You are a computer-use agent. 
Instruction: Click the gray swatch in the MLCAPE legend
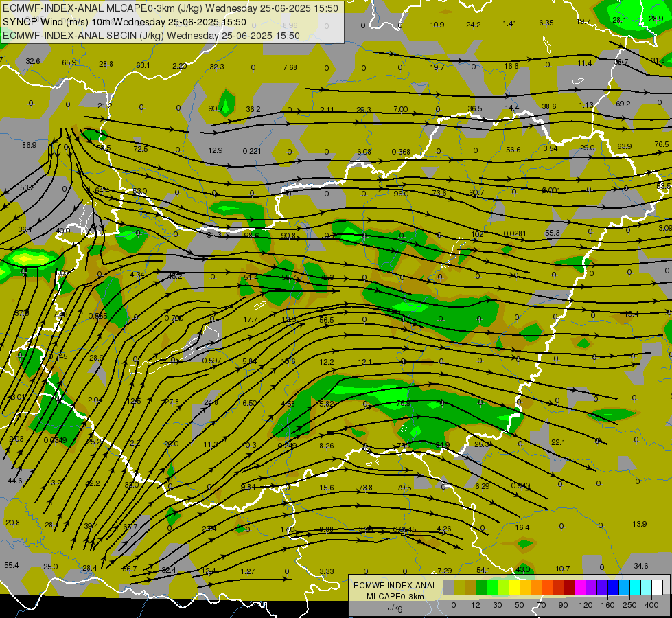[x=449, y=587]
